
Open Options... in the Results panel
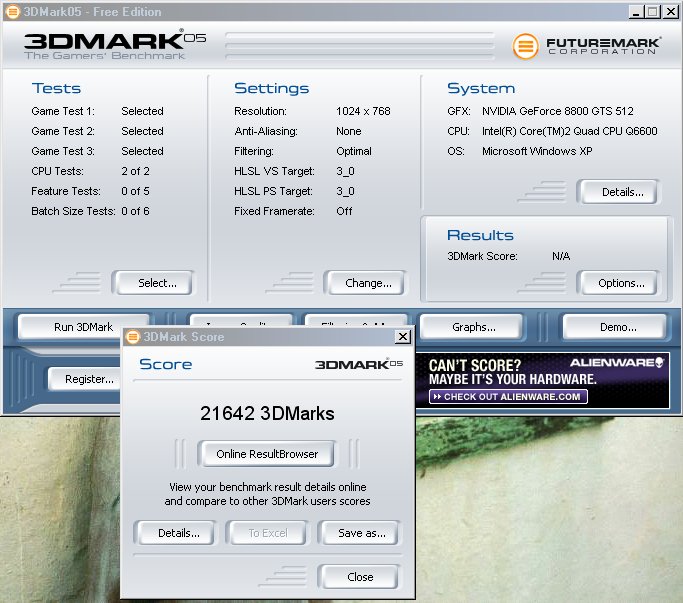click(618, 283)
